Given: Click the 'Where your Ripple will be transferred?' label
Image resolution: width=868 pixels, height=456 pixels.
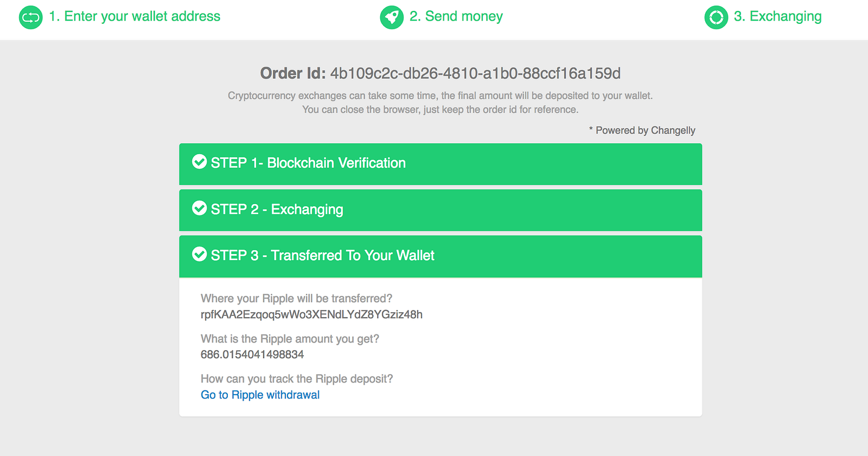Looking at the screenshot, I should pyautogui.click(x=296, y=299).
